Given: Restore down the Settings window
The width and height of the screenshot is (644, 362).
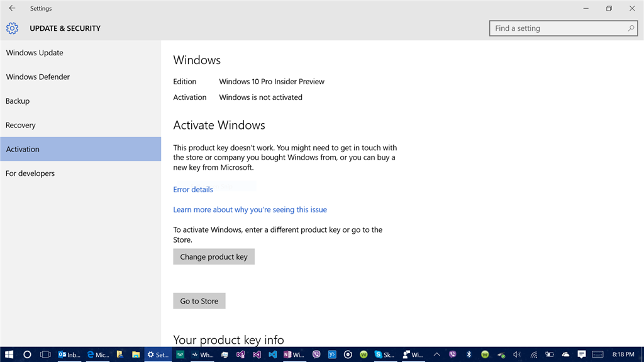Looking at the screenshot, I should point(609,8).
